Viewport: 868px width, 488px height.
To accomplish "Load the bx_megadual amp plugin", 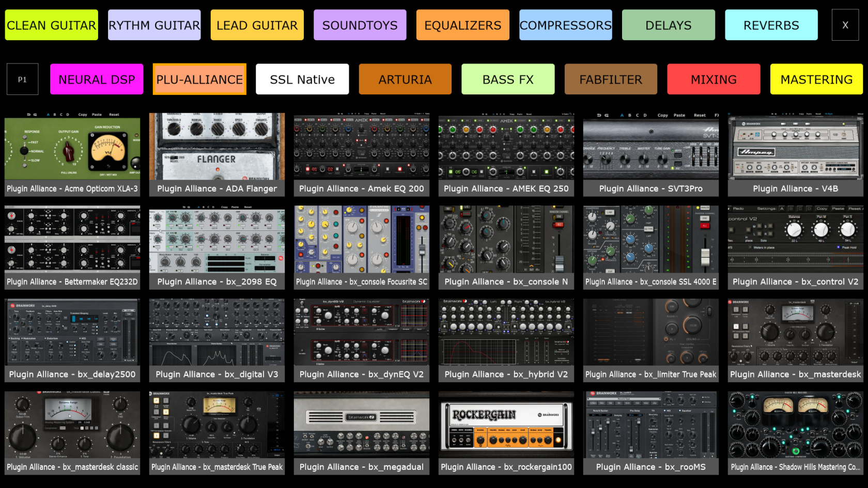I will [x=362, y=433].
